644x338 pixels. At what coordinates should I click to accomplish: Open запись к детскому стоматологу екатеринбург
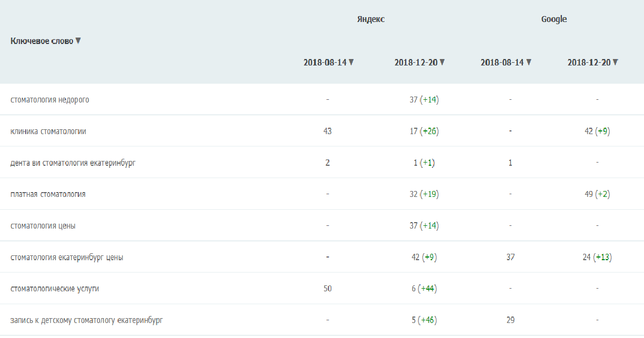point(86,320)
